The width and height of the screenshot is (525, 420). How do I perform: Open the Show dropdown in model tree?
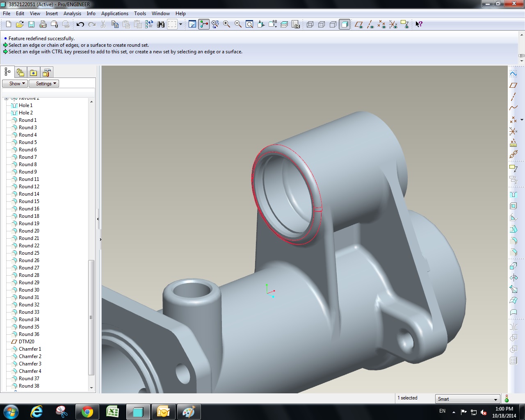point(15,83)
